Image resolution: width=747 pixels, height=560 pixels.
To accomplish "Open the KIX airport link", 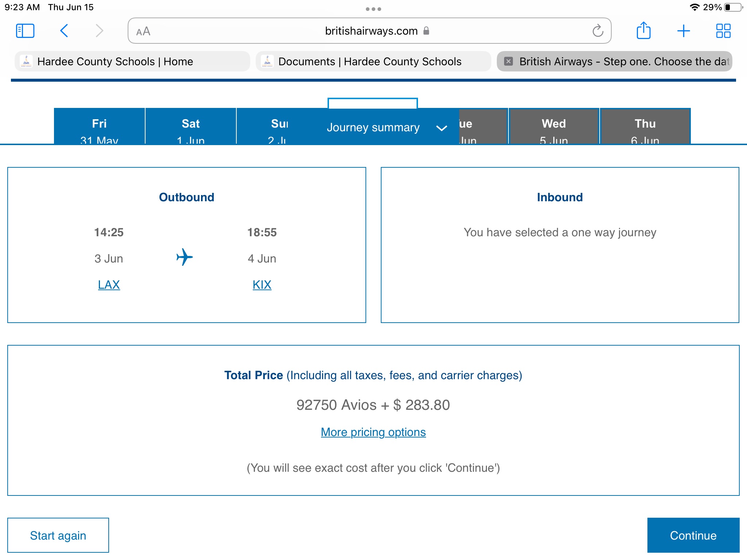I will tap(262, 284).
